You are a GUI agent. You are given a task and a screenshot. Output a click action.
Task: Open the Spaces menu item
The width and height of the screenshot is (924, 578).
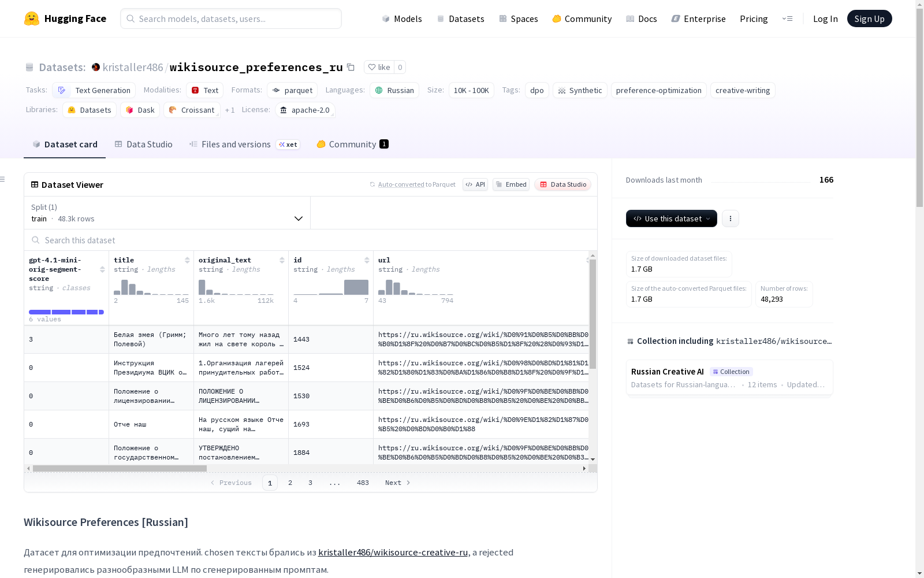519,18
